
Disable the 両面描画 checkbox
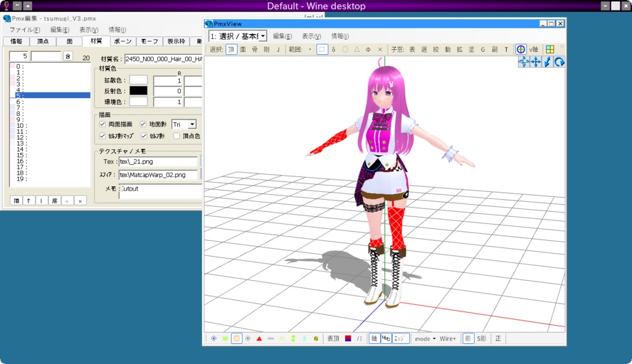tap(101, 123)
